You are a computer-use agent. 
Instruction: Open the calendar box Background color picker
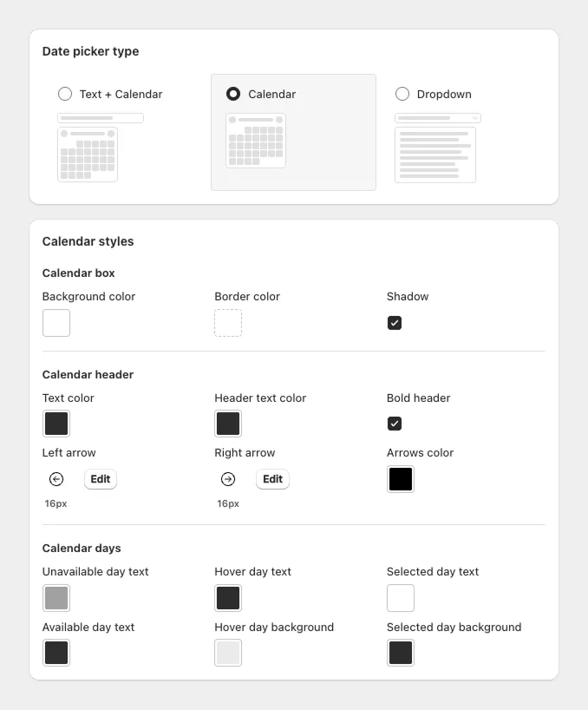[x=56, y=322]
